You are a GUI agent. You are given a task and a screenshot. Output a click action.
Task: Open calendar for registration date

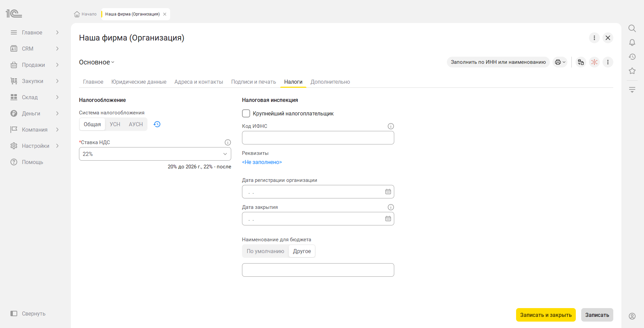pos(388,192)
